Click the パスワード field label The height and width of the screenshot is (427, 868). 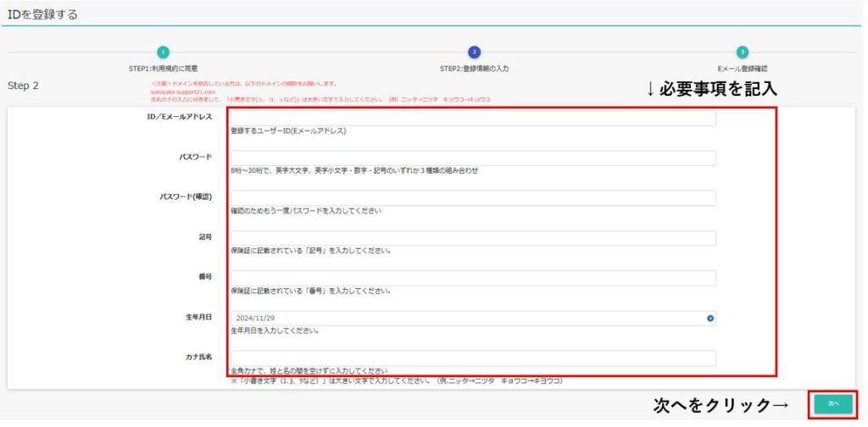pyautogui.click(x=196, y=157)
